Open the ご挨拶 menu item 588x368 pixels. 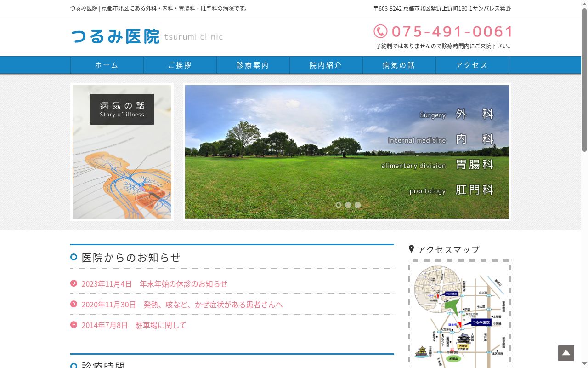pyautogui.click(x=180, y=65)
